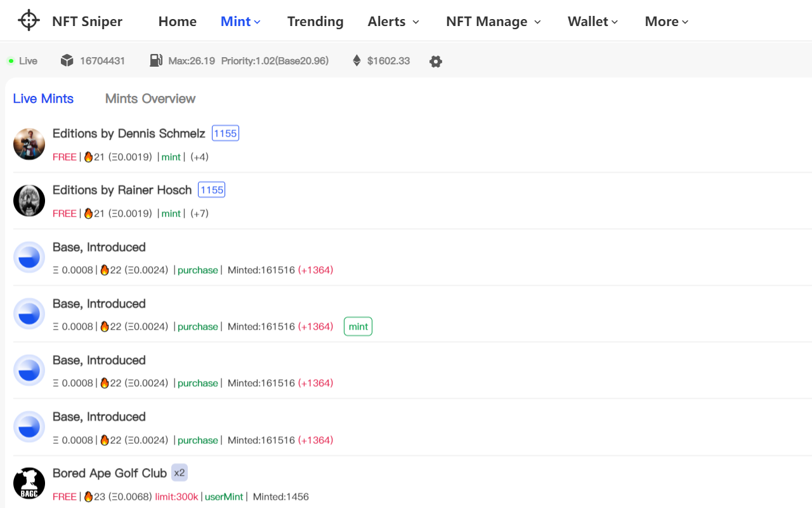Screen dimensions: 812x508
Task: Click the 1155 badge next to Dennis Schmelz
Action: coord(225,133)
